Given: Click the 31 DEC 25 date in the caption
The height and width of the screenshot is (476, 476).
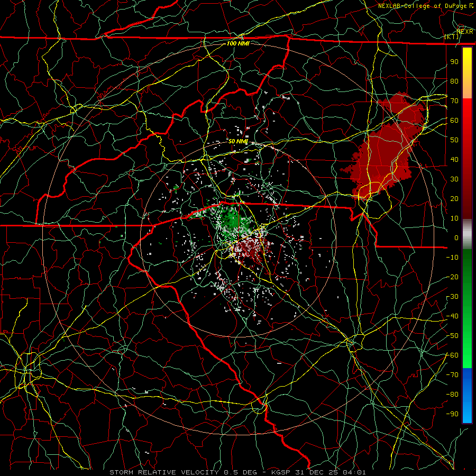Looking at the screenshot, I should (318, 472).
